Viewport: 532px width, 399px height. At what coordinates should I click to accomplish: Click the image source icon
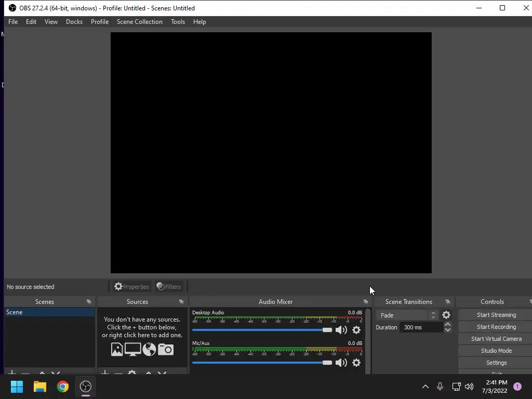click(117, 349)
